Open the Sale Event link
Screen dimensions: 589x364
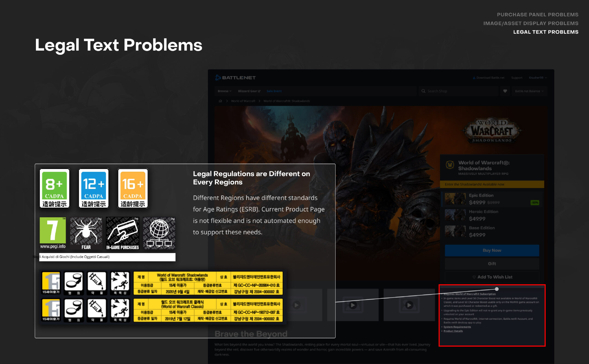click(274, 91)
